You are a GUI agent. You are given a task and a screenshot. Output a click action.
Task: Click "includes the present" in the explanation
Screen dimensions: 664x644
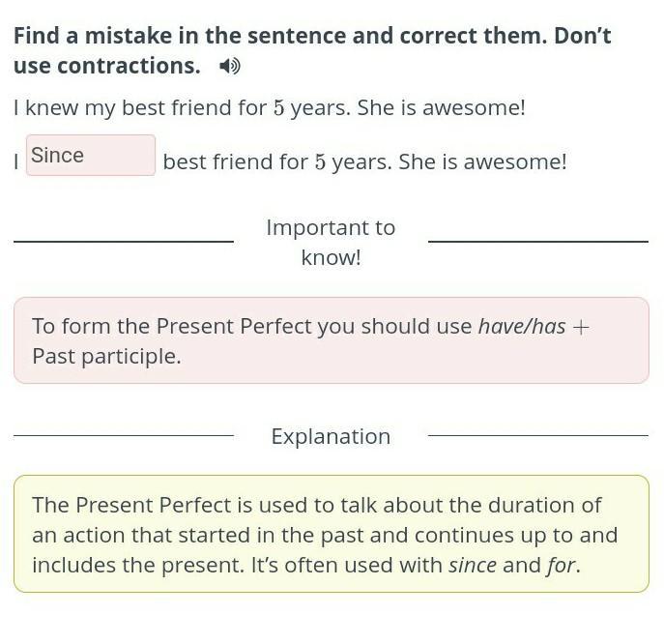pos(137,566)
